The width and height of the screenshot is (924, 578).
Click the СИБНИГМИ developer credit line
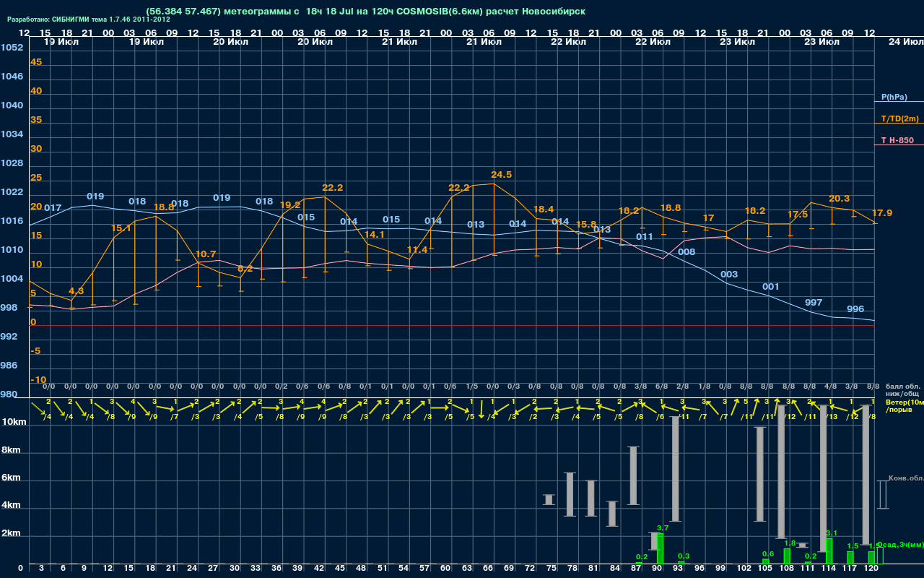(x=89, y=20)
